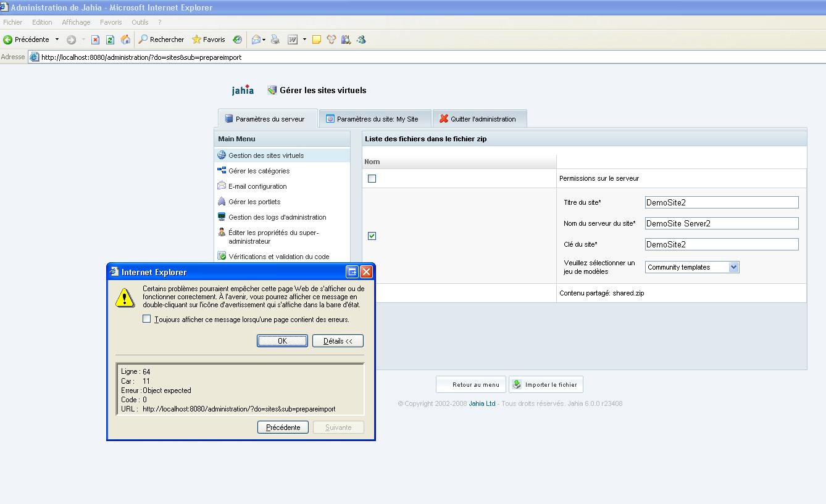Viewport: 826px width, 504px height.
Task: Click the dialog help icon in title bar
Action: [353, 272]
